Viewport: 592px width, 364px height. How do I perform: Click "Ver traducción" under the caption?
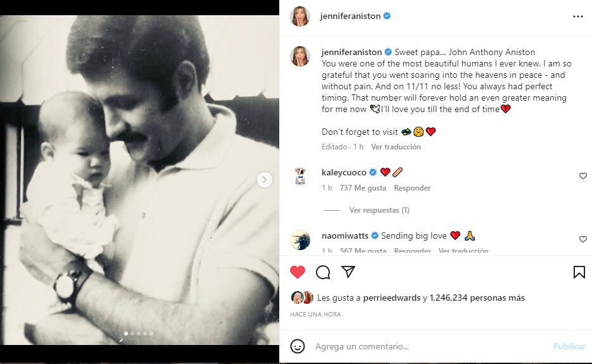tap(396, 147)
